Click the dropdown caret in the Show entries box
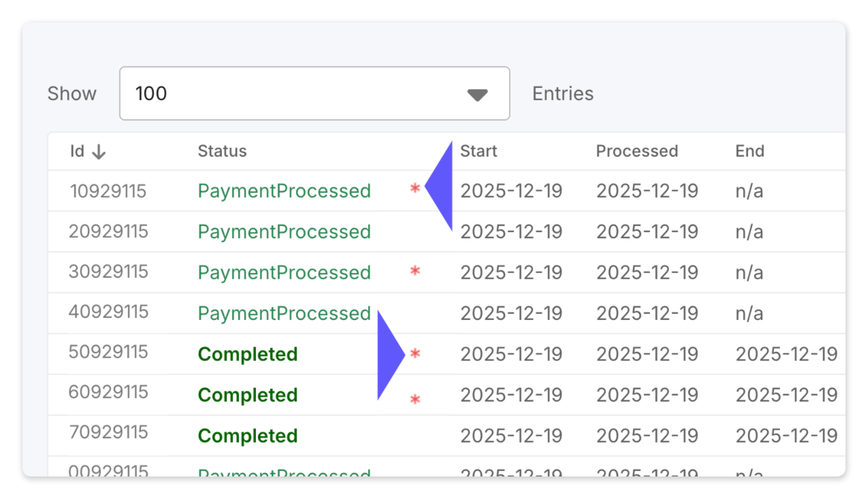Image resolution: width=868 pixels, height=499 pixels. click(x=477, y=94)
